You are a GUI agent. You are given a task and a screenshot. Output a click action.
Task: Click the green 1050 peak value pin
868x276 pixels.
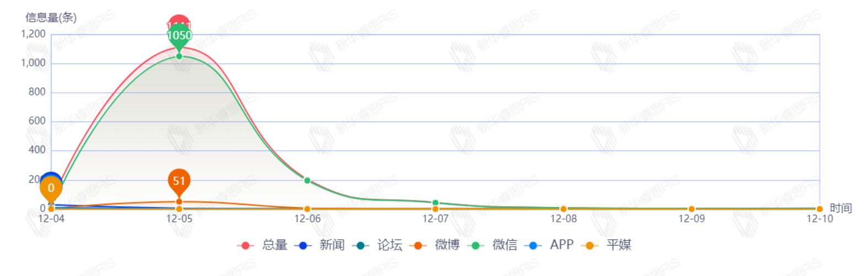tap(179, 35)
